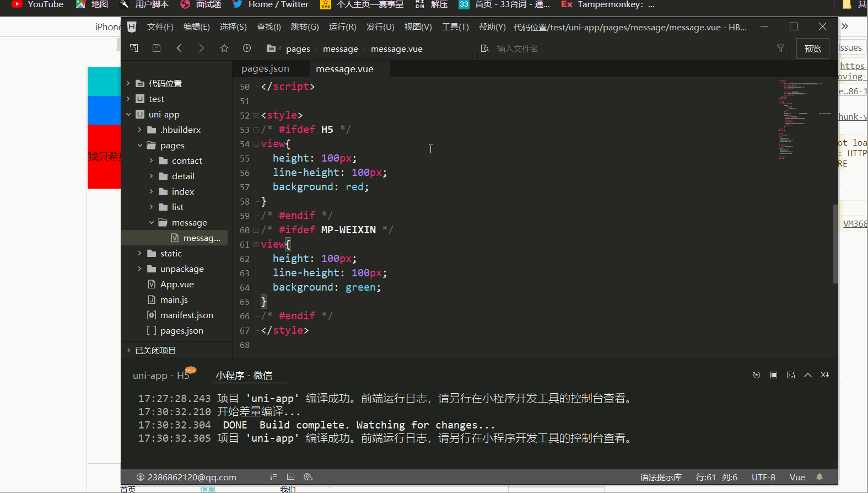Fold the view block at line 54
The height and width of the screenshot is (493, 868).
256,144
